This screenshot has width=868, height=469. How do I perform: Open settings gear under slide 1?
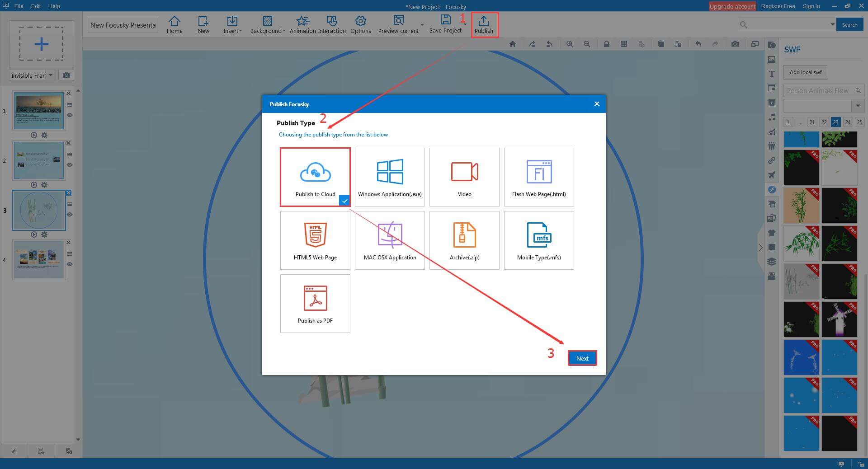[x=44, y=135]
